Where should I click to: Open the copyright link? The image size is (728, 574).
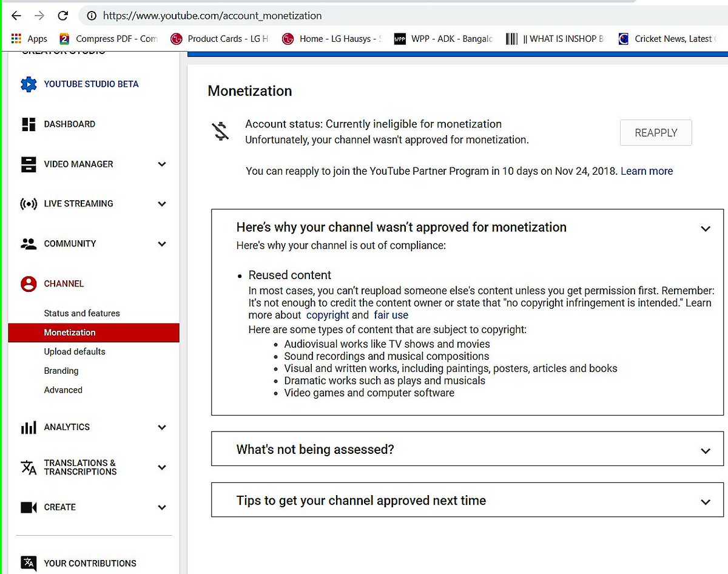(328, 315)
